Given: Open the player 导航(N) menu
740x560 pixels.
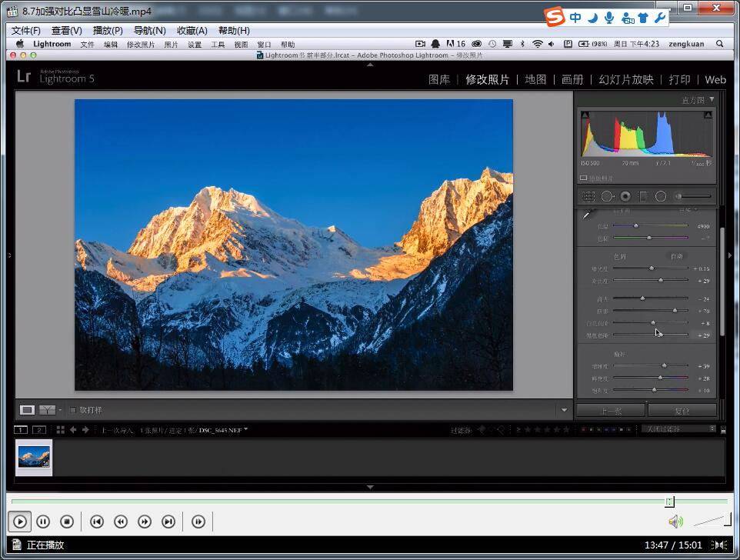Looking at the screenshot, I should point(149,31).
